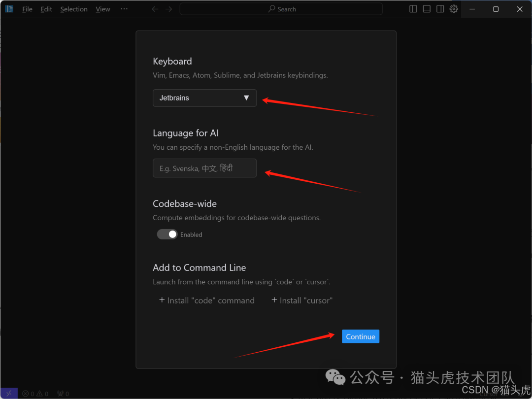Click the Cursor app logo icon
The height and width of the screenshot is (399, 532).
click(x=9, y=9)
